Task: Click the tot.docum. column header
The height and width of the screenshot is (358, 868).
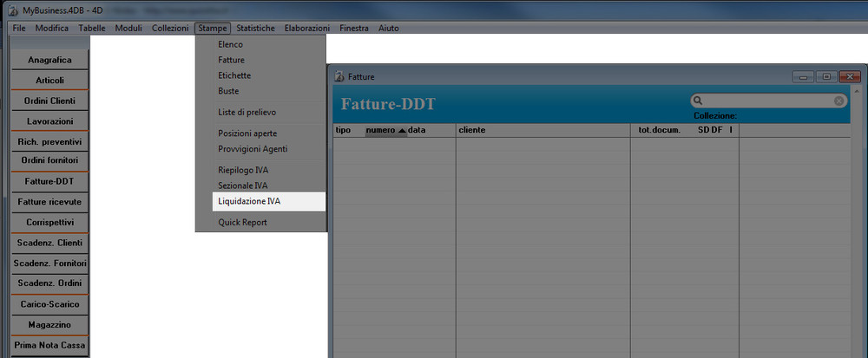Action: click(660, 130)
